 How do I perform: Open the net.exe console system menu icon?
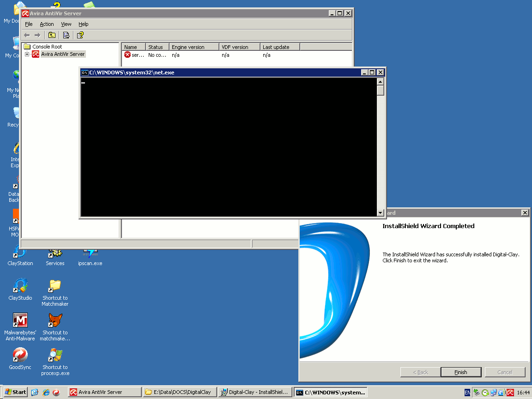pyautogui.click(x=85, y=73)
